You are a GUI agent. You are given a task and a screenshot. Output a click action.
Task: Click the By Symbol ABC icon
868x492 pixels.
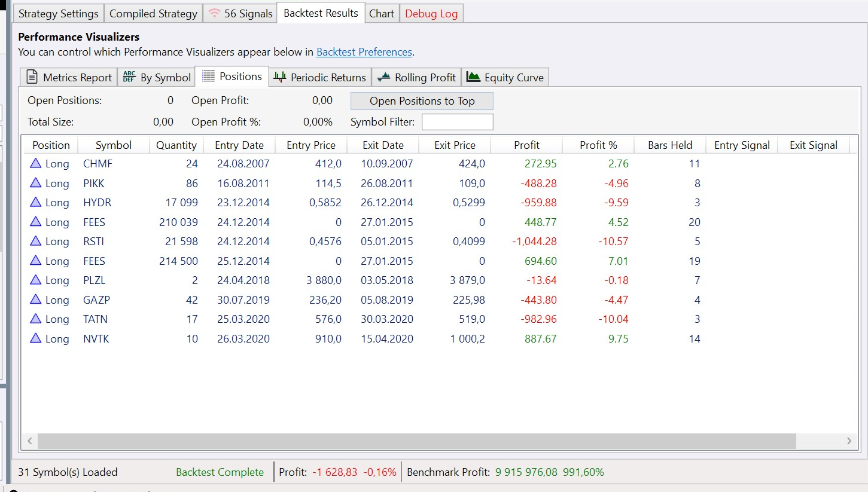click(129, 77)
